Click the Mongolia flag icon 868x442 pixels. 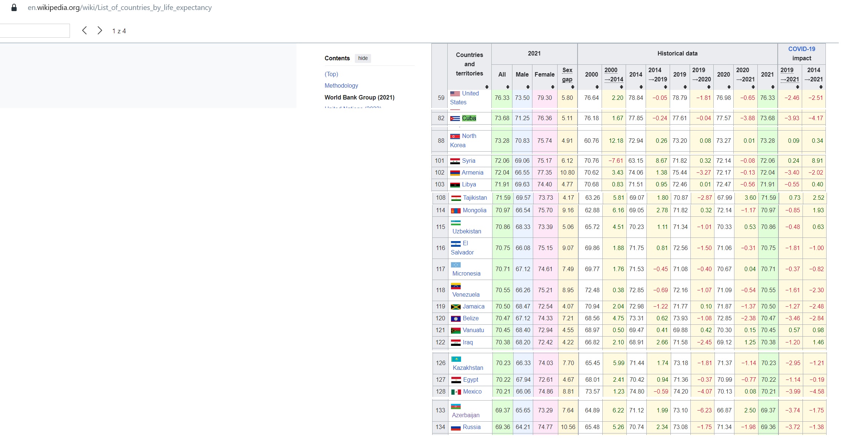coord(456,210)
